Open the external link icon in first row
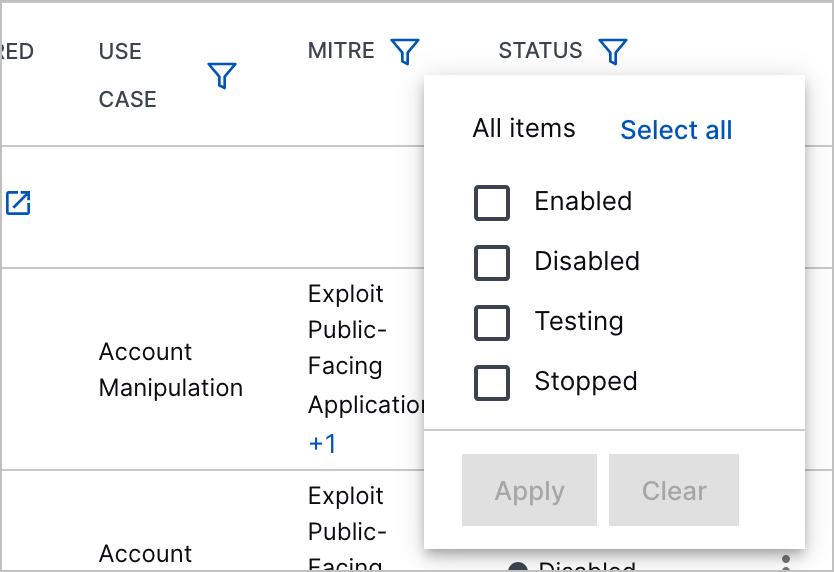The height and width of the screenshot is (572, 834). 18,203
